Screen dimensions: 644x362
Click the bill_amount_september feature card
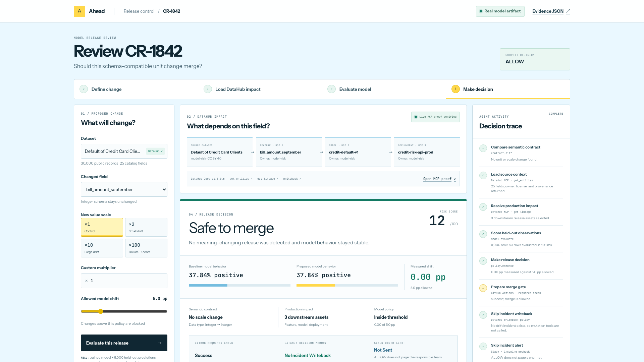tap(289, 152)
